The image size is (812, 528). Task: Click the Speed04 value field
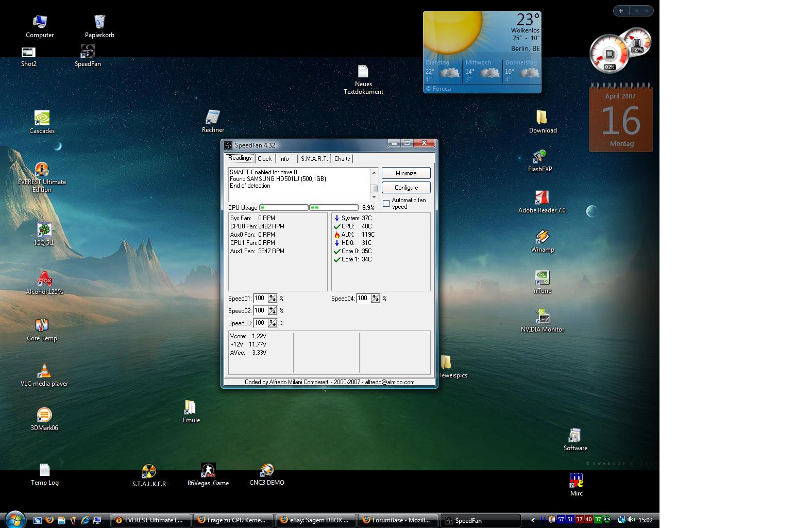point(363,298)
